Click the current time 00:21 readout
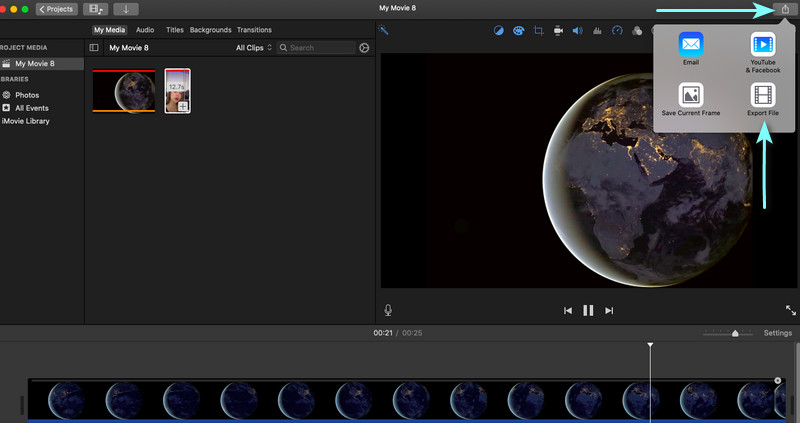This screenshot has width=800, height=423. click(383, 333)
